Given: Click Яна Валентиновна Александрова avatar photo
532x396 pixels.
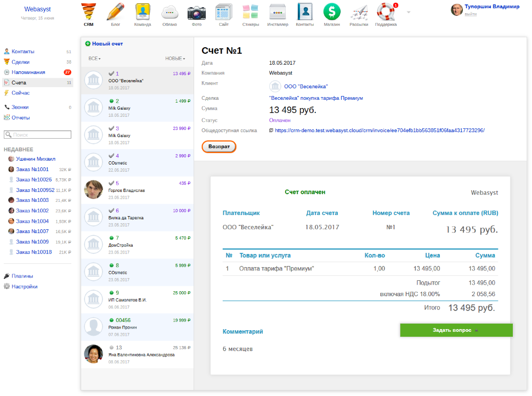Looking at the screenshot, I should pyautogui.click(x=93, y=354).
